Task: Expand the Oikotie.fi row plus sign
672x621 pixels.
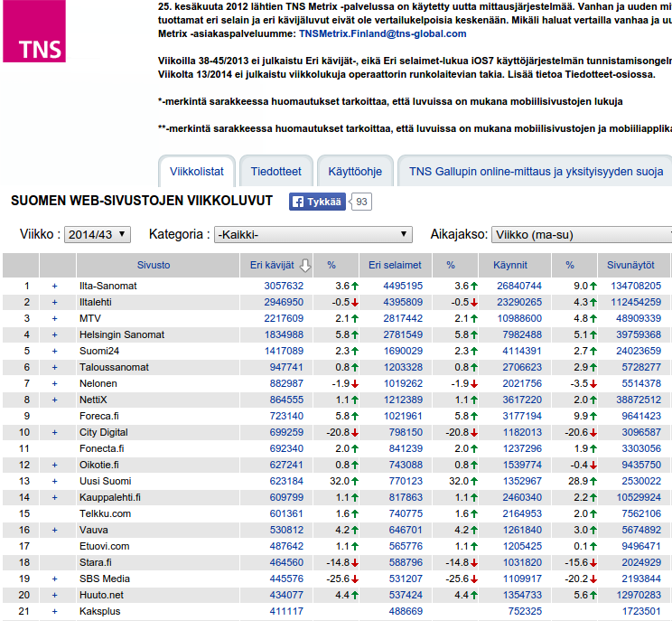Action: (54, 466)
